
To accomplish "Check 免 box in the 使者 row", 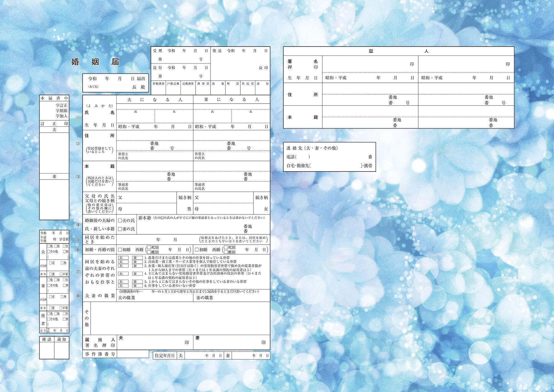I will tap(49, 314).
